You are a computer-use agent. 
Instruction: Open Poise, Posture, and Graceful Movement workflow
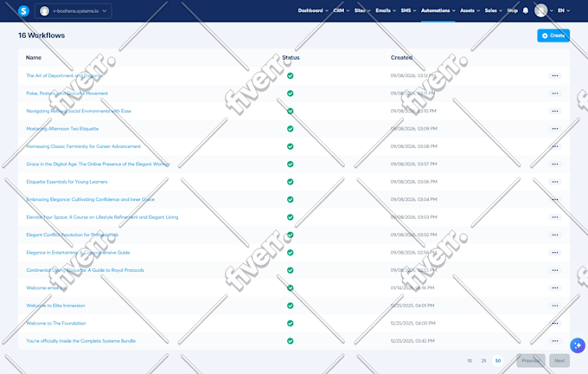(67, 93)
